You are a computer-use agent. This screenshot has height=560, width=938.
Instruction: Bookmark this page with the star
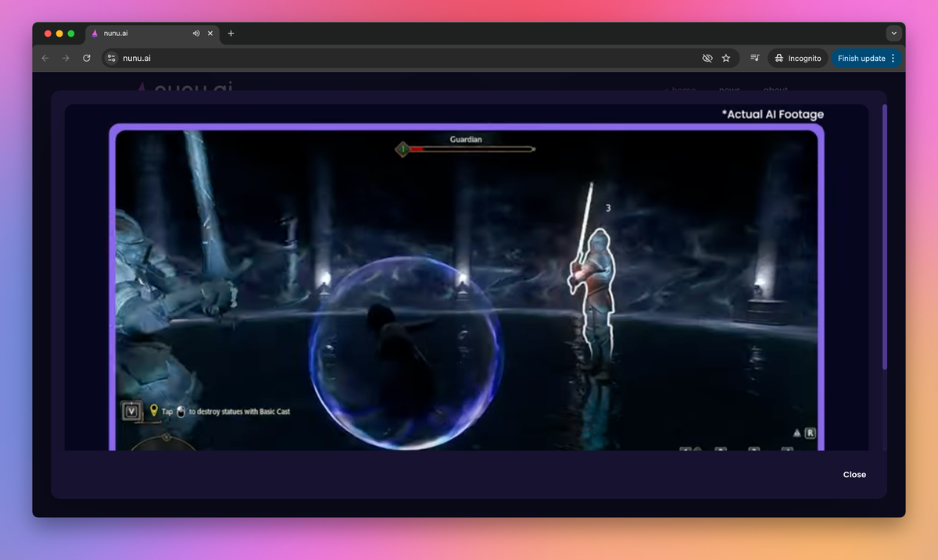(726, 58)
